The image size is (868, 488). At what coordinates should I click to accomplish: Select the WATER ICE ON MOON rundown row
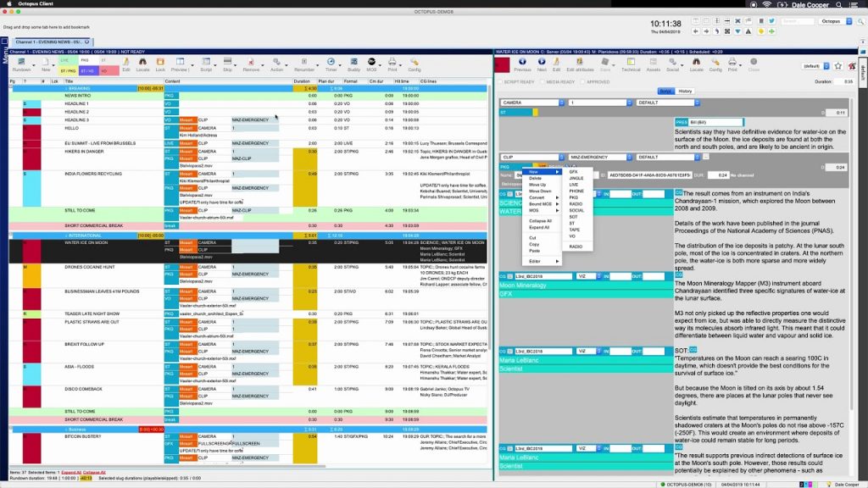[x=85, y=243]
